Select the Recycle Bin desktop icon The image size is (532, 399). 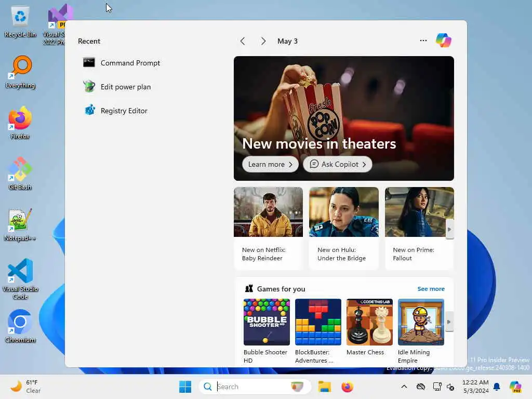point(20,22)
